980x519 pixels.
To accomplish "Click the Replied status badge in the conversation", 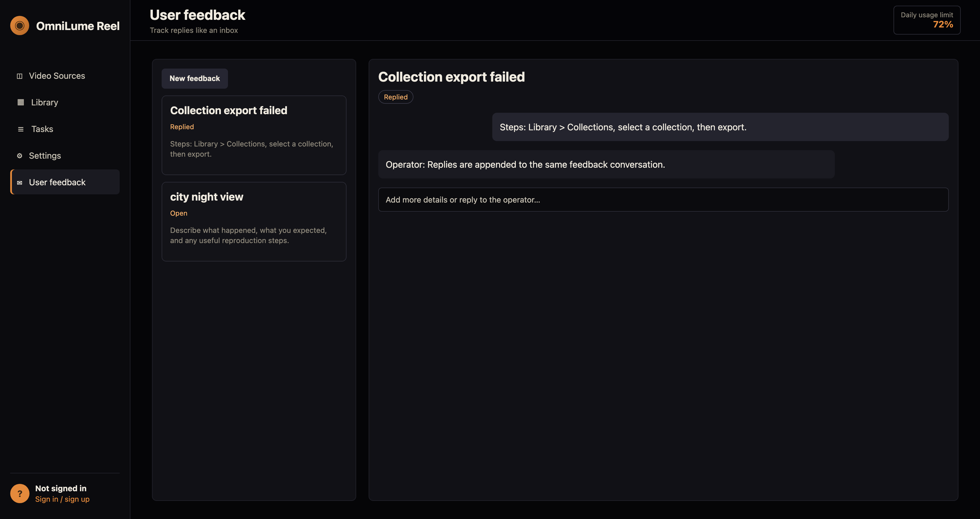I will coord(396,97).
